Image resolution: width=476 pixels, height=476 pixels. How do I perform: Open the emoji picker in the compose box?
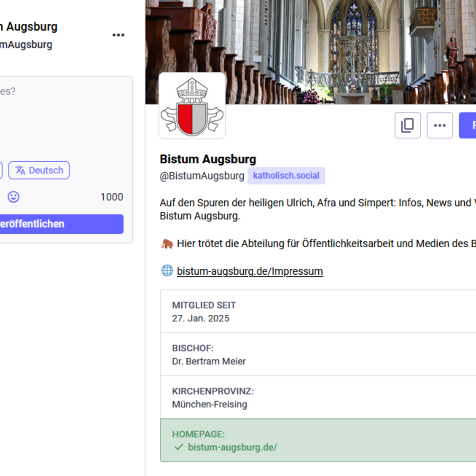[13, 197]
